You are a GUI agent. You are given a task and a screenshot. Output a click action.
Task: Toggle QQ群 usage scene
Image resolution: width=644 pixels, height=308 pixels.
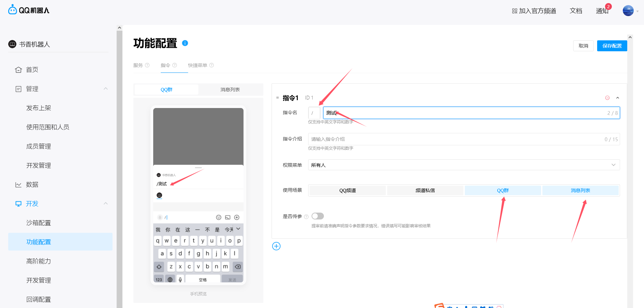(x=503, y=190)
